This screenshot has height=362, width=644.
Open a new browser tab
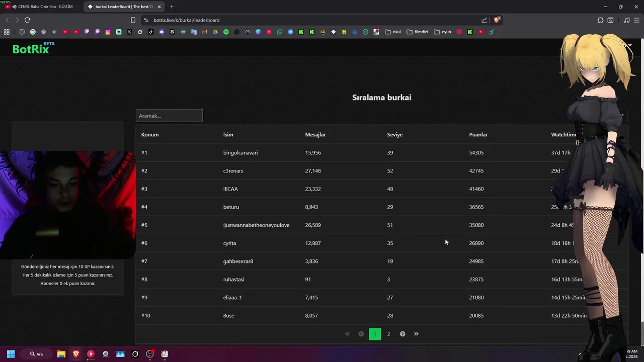click(172, 7)
